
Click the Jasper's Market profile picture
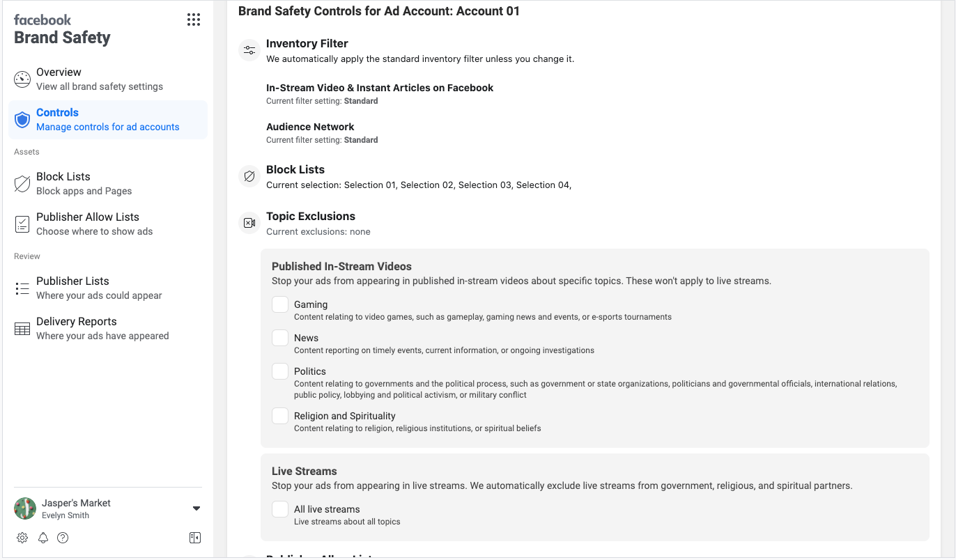tap(24, 508)
